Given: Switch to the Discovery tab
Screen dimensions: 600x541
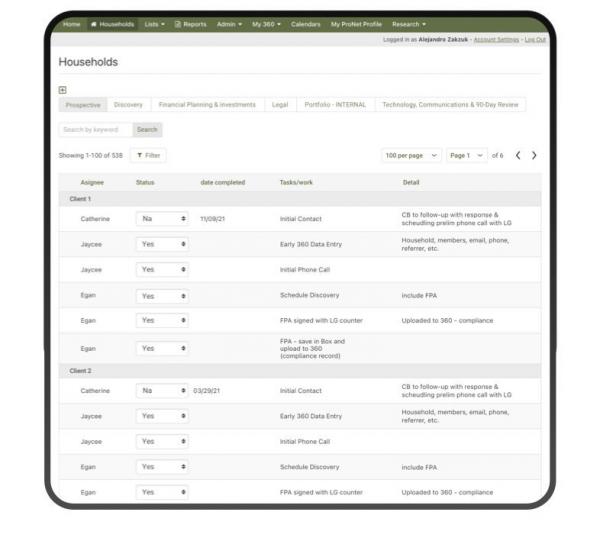Looking at the screenshot, I should tap(128, 105).
